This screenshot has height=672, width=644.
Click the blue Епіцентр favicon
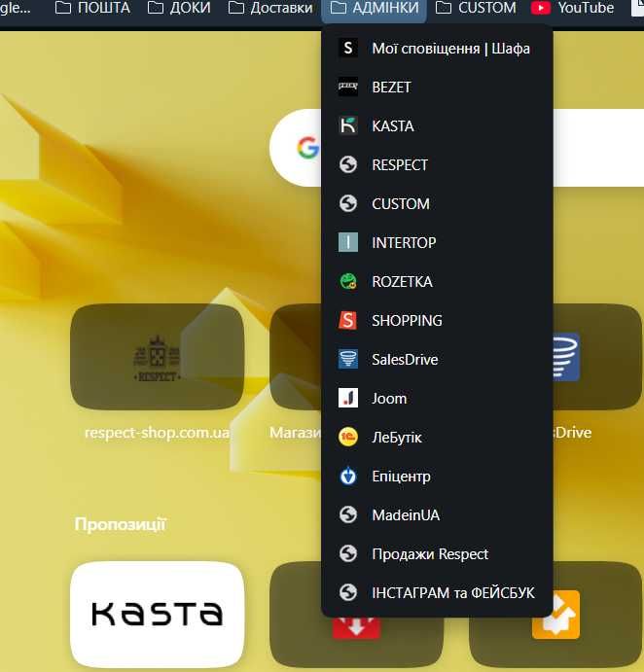pyautogui.click(x=348, y=476)
